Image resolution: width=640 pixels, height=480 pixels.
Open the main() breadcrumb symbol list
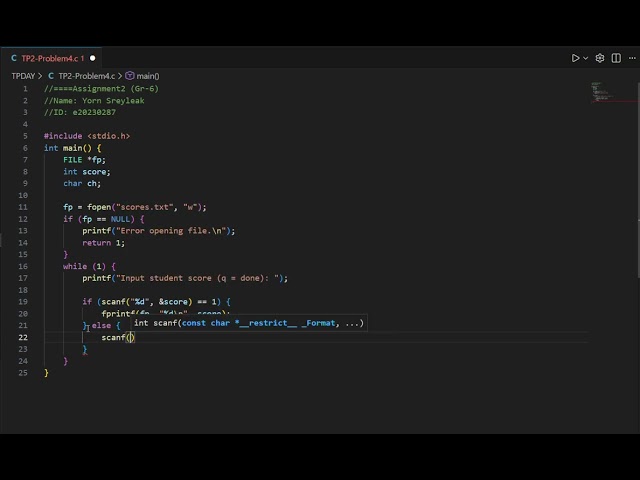click(148, 76)
